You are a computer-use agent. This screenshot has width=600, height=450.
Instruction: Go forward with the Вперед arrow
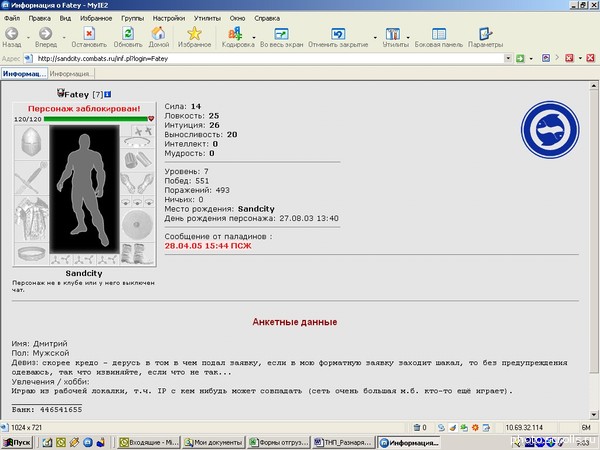[46, 34]
